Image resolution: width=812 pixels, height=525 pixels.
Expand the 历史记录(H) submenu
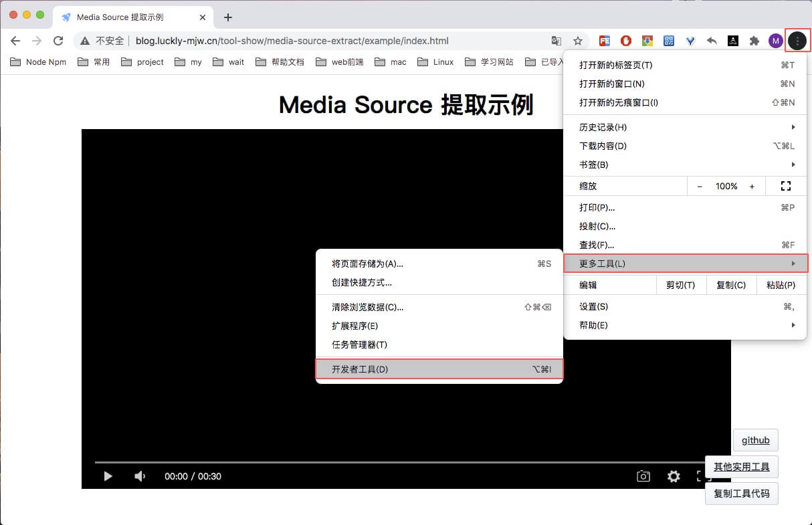click(x=685, y=127)
